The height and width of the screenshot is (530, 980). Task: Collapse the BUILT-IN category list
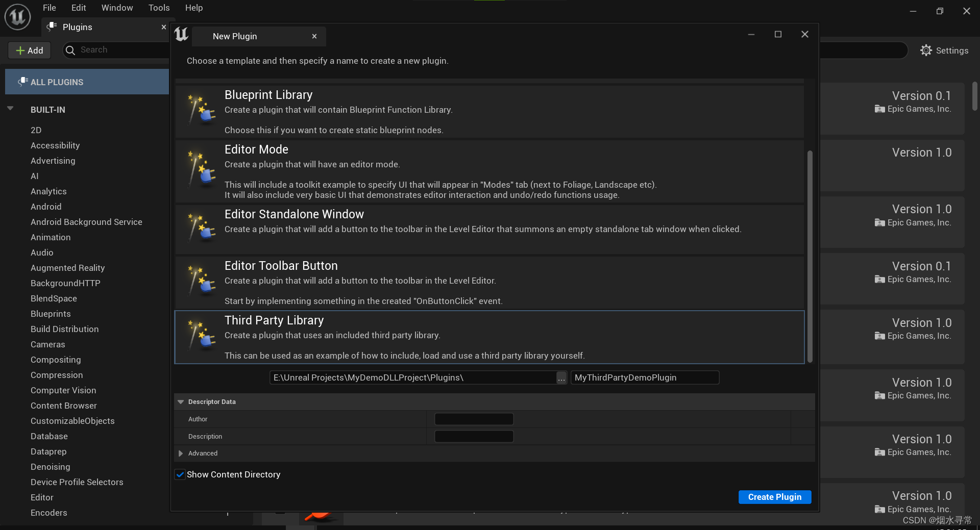pyautogui.click(x=10, y=109)
